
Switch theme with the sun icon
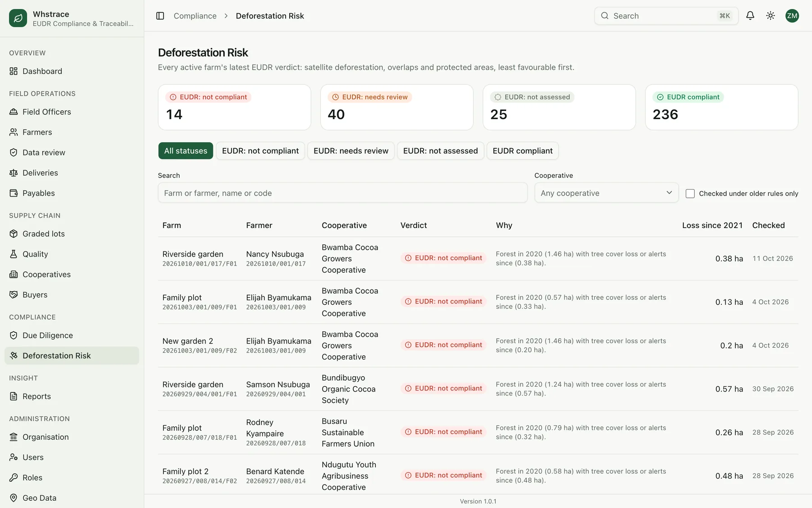point(770,16)
